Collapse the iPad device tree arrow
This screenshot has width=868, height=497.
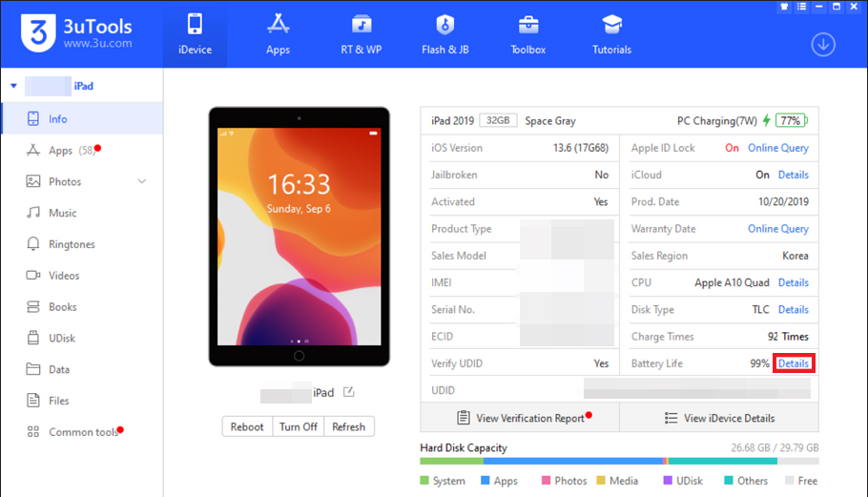14,86
